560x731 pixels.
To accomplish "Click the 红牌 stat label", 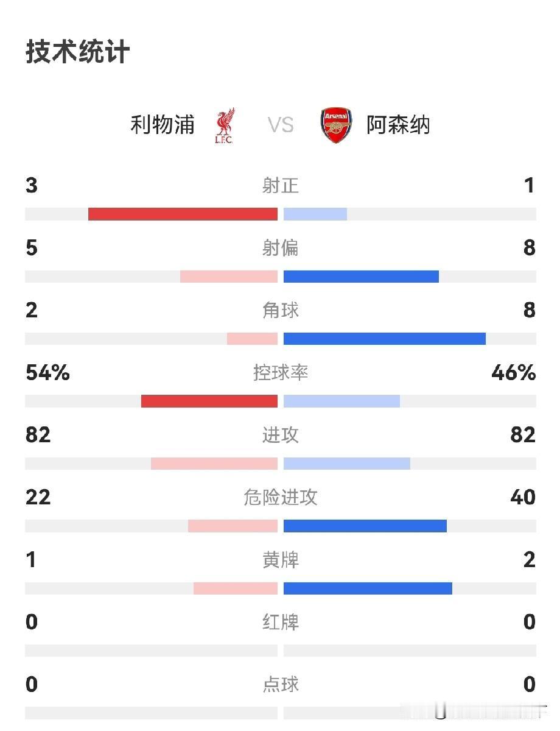I will click(281, 622).
